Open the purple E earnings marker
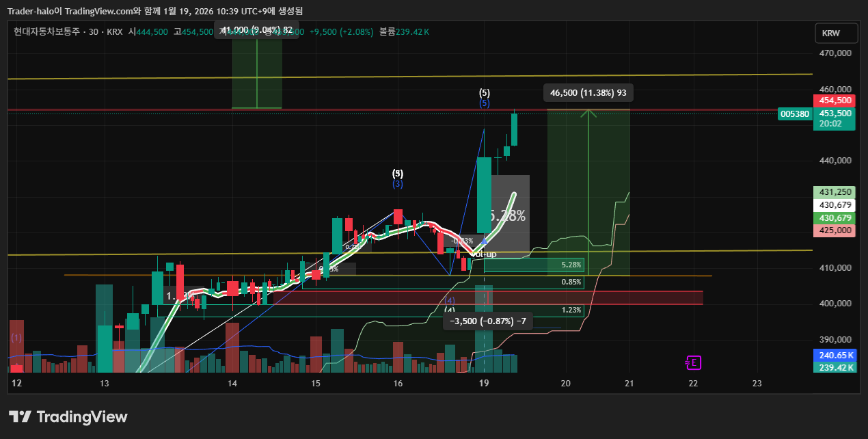The image size is (868, 439). (x=694, y=363)
